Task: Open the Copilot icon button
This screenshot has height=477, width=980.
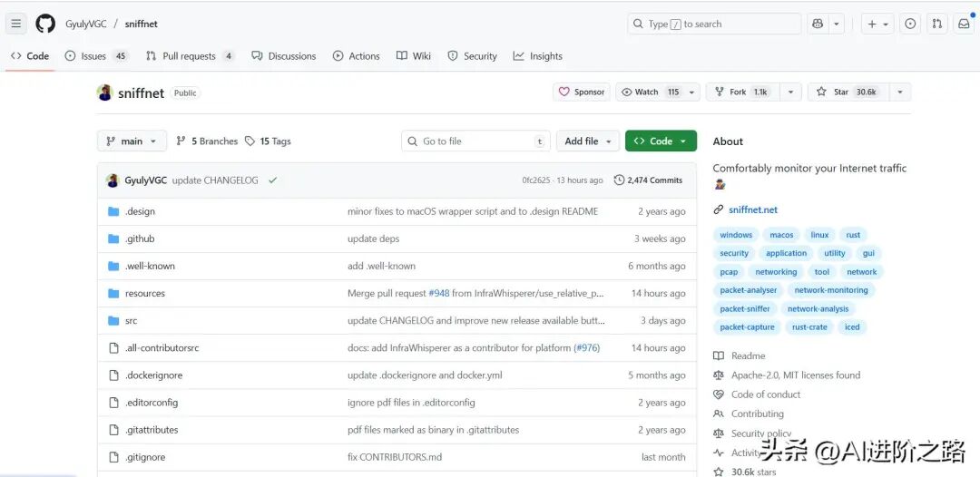Action: (818, 24)
